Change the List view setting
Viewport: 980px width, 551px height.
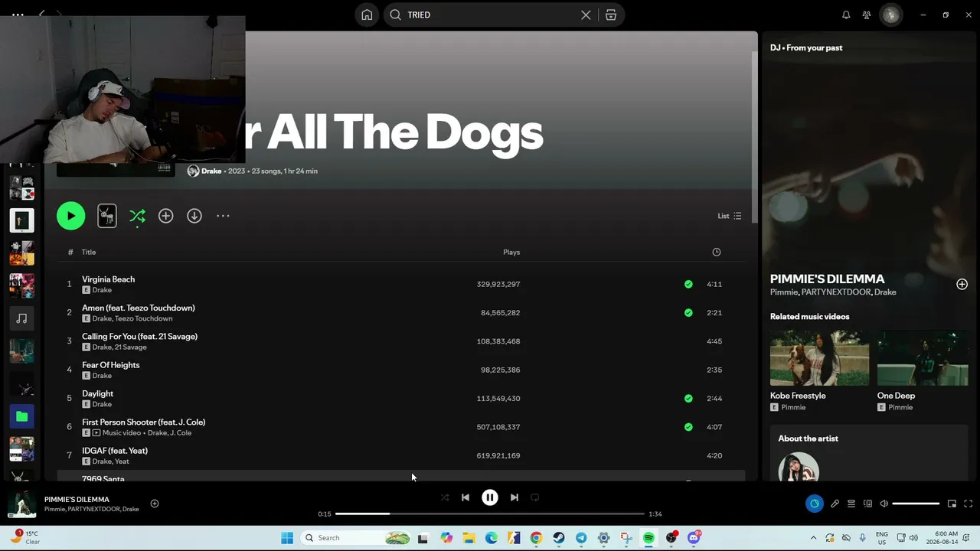(x=729, y=216)
